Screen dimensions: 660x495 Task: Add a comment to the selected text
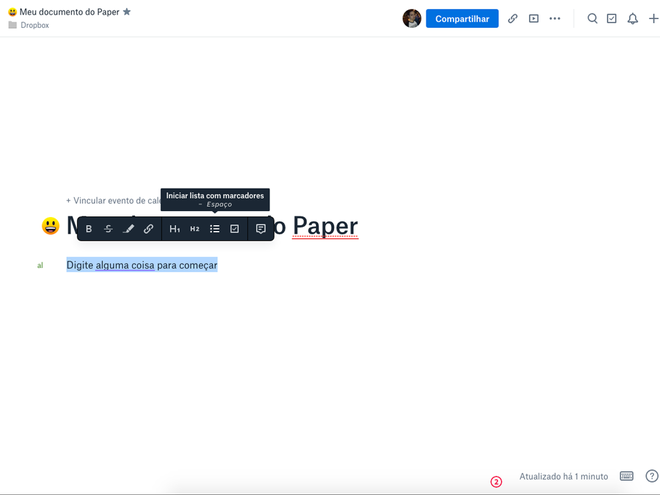coord(261,229)
